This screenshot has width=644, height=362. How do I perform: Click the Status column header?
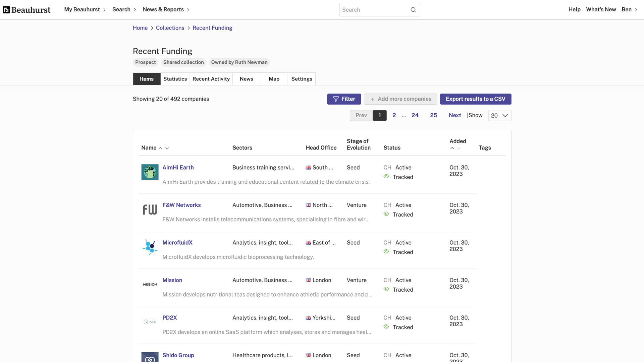click(392, 148)
